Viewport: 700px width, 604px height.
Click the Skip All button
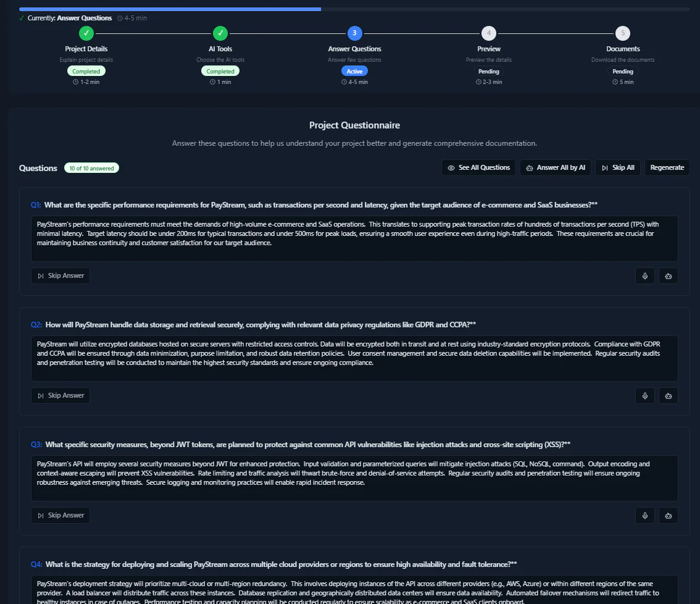tap(617, 167)
